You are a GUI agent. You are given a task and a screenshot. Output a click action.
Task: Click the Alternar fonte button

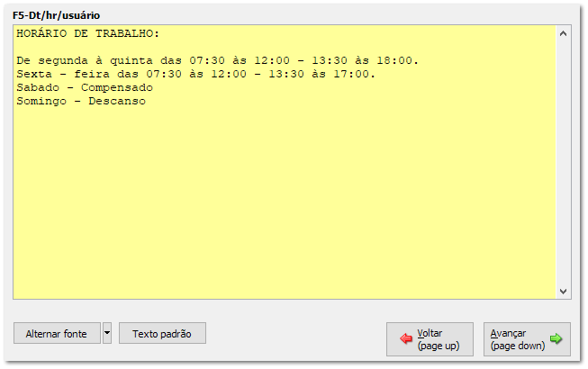click(57, 333)
